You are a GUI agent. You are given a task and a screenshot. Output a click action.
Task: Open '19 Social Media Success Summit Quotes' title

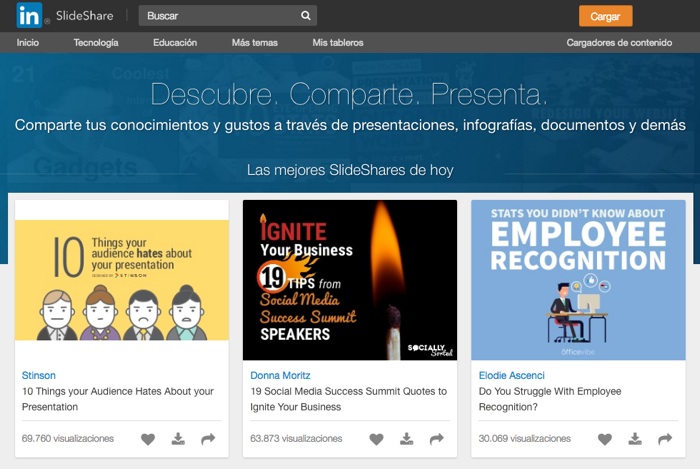click(x=349, y=399)
